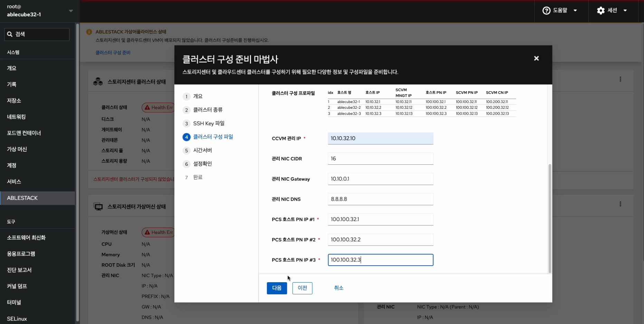Go to wizard step 5 시간서버
This screenshot has width=644, height=324.
(x=202, y=150)
